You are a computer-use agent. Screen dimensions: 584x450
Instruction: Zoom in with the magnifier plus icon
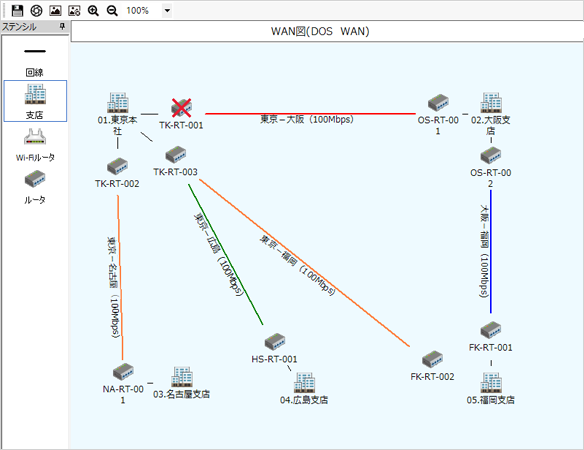click(93, 10)
